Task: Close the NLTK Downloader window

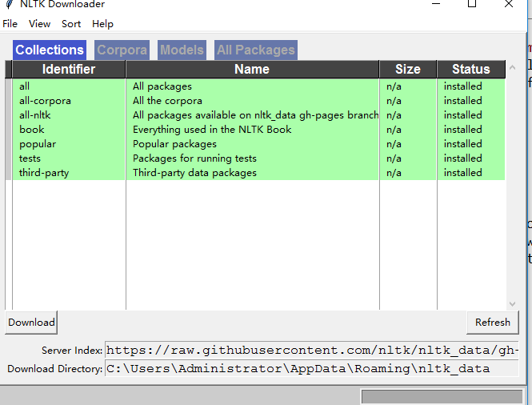Action: pos(509,4)
